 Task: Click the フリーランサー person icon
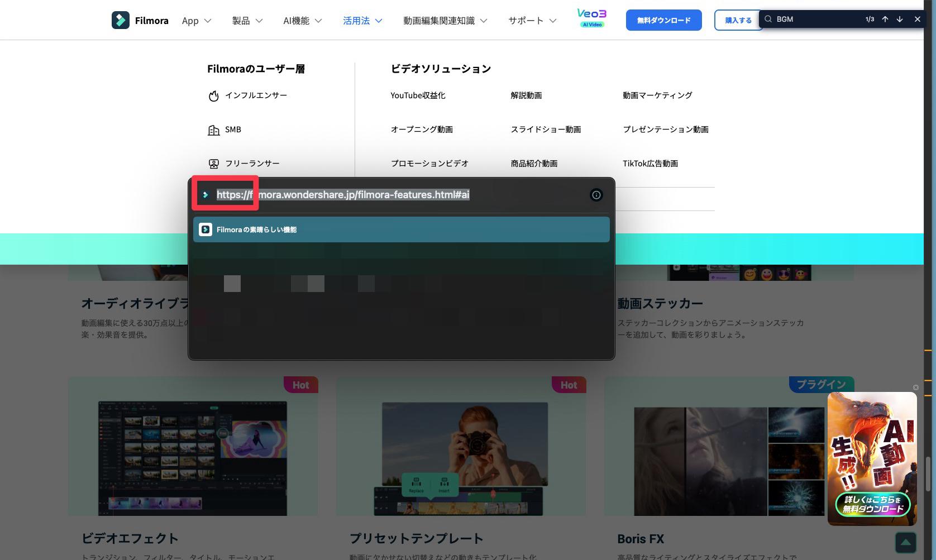pos(213,163)
